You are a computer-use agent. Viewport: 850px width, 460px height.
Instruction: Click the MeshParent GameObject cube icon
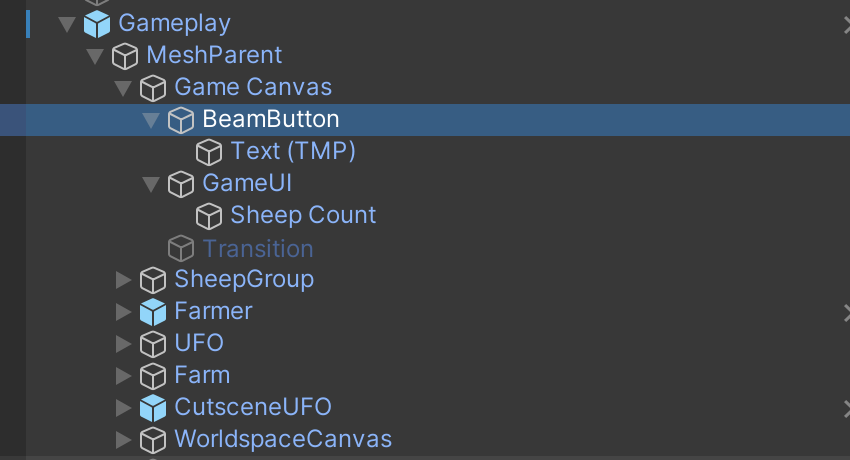125,55
